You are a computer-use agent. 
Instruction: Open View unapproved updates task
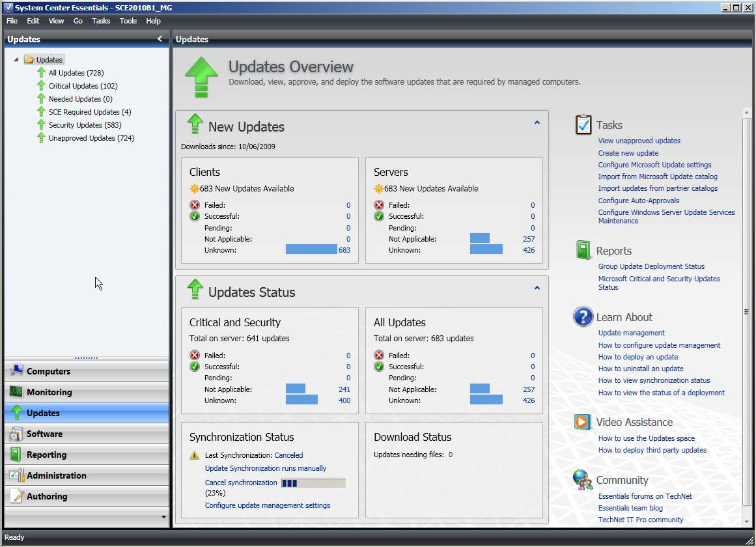pos(639,141)
